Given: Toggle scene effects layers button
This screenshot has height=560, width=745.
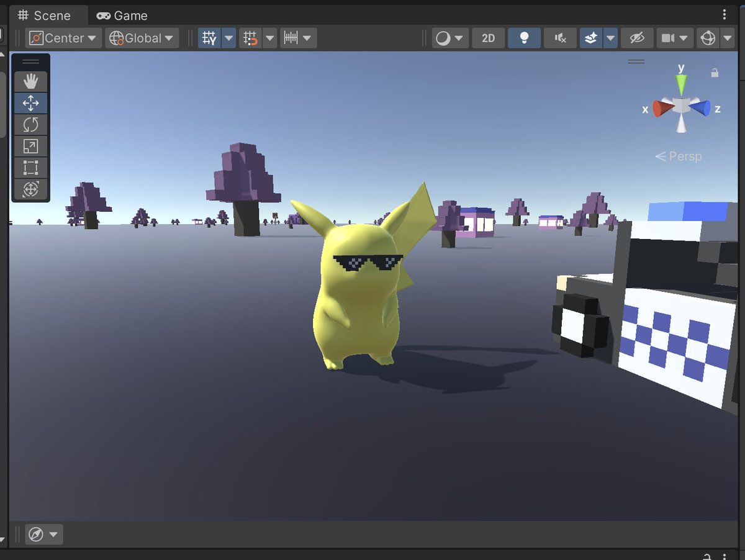Looking at the screenshot, I should coord(591,38).
